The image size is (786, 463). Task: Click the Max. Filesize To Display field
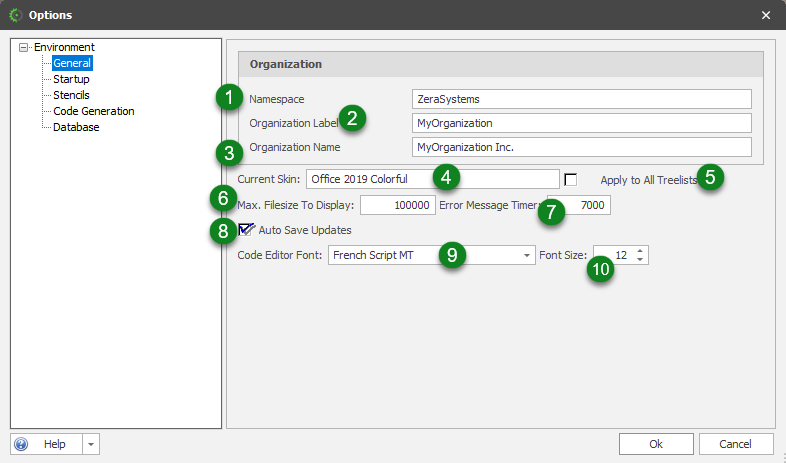(x=398, y=205)
